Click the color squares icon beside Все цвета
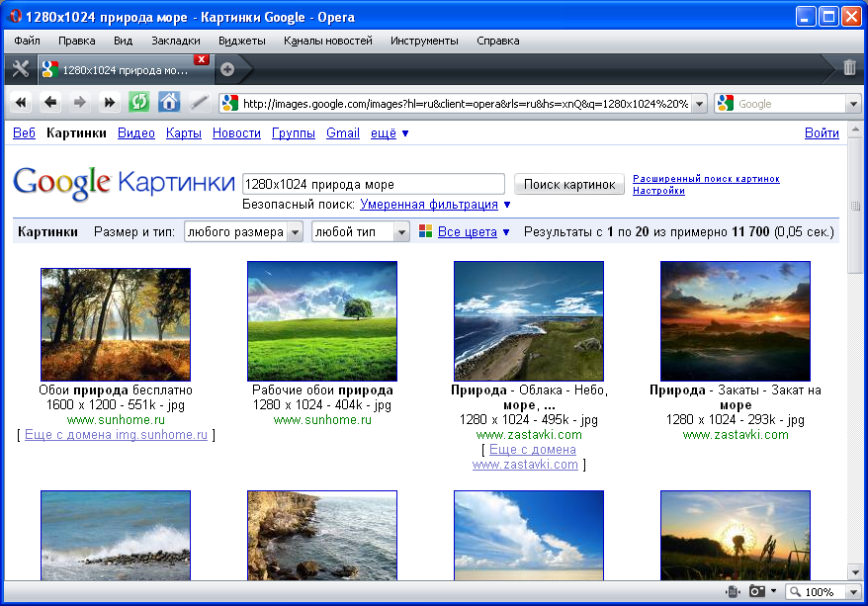Image resolution: width=868 pixels, height=606 pixels. [x=426, y=231]
